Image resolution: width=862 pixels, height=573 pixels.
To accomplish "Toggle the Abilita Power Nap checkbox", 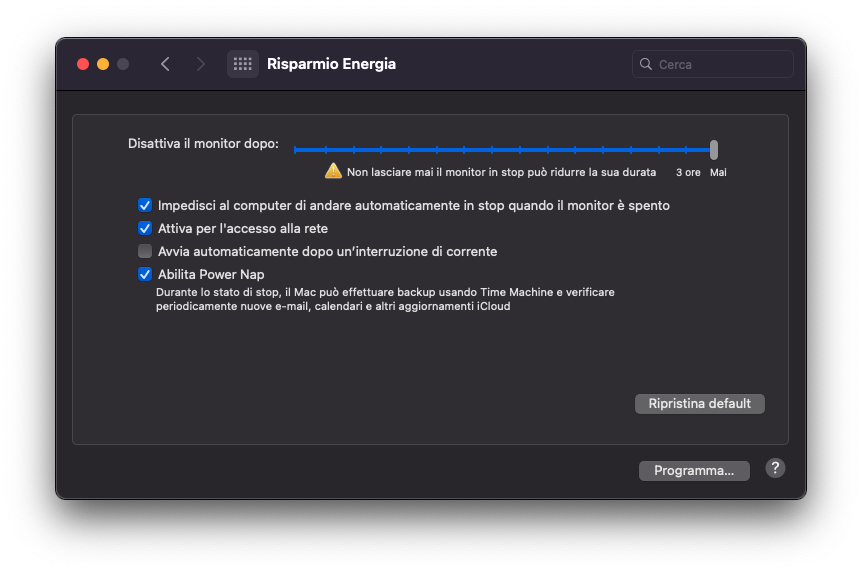I will pyautogui.click(x=145, y=274).
